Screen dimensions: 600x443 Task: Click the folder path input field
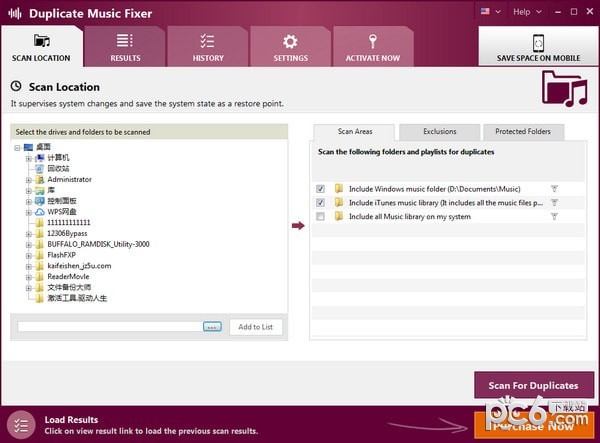click(110, 327)
